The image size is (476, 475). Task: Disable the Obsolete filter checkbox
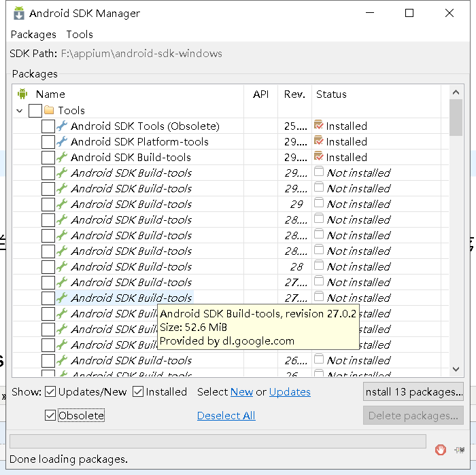50,415
